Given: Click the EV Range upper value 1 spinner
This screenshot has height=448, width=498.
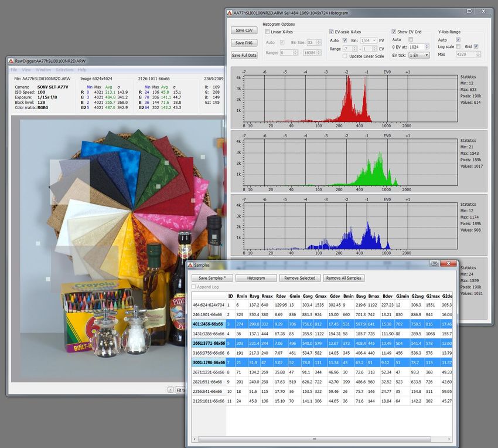Looking at the screenshot, I should pyautogui.click(x=370, y=49).
